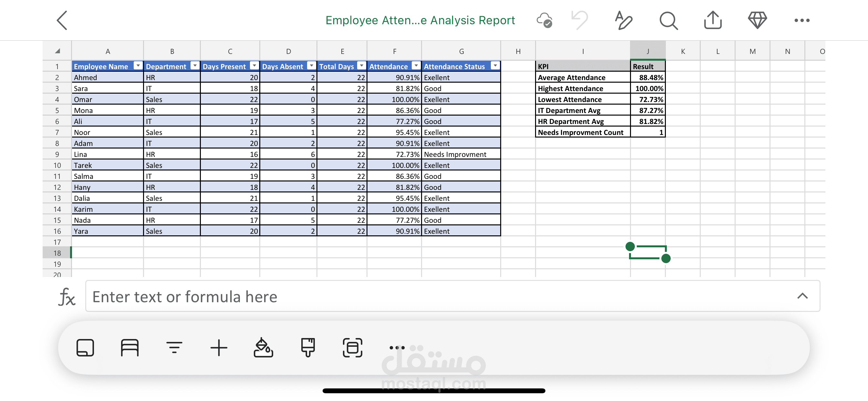This screenshot has width=868, height=401.
Task: Select Omar's name cell
Action: click(x=108, y=99)
